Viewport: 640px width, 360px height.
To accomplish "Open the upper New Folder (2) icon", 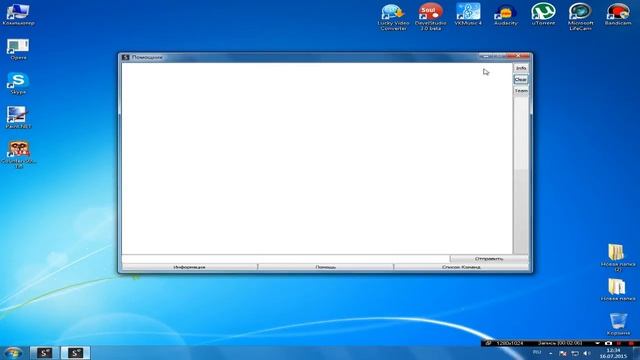I will tap(618, 258).
